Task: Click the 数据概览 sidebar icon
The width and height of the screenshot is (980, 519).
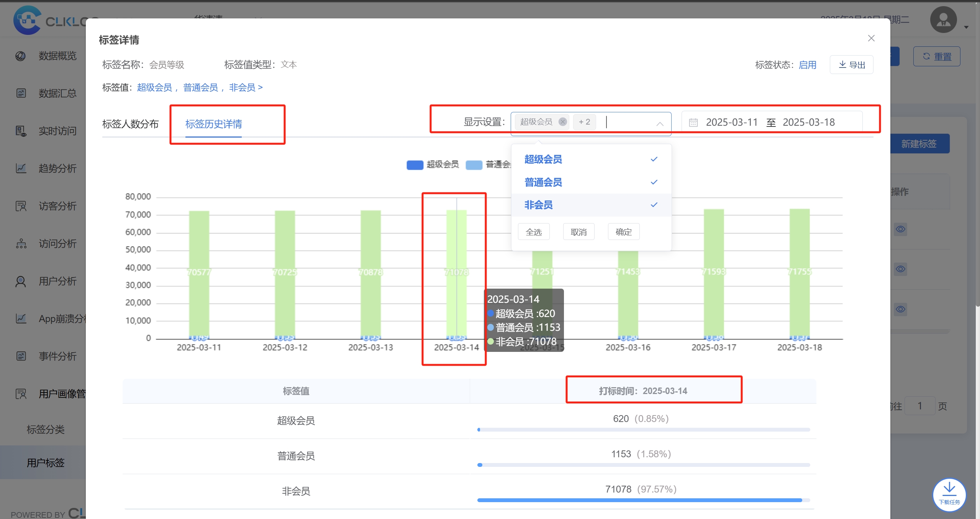Action: point(21,56)
